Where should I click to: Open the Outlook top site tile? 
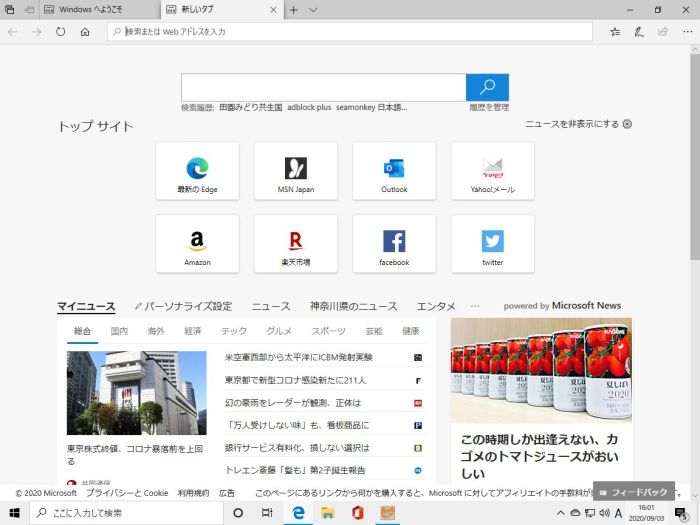point(394,170)
